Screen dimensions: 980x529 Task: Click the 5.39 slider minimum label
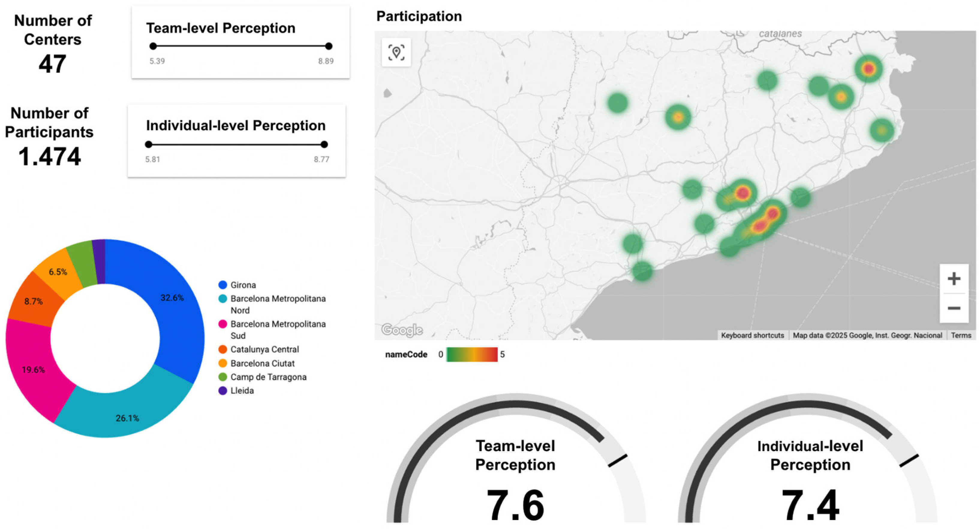tap(157, 61)
